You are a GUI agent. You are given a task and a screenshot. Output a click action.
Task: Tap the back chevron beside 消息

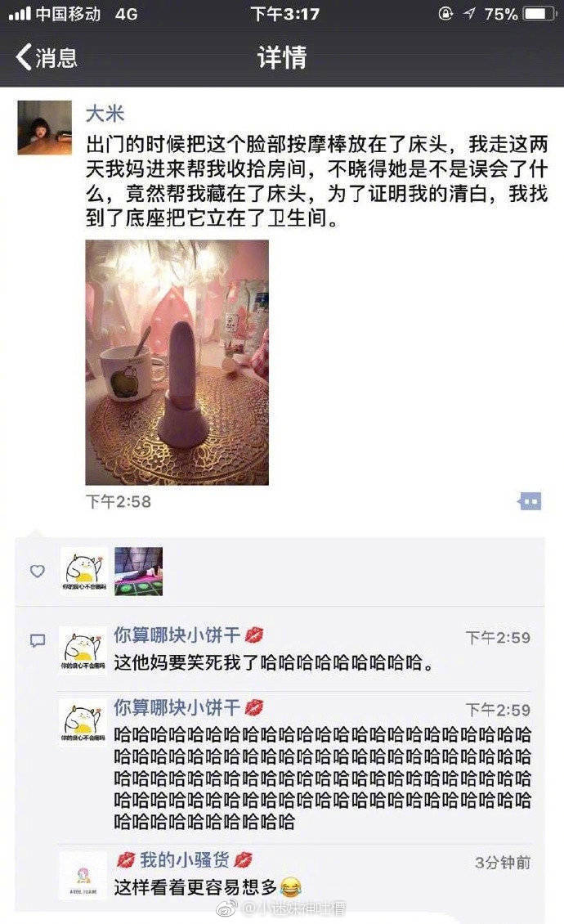click(24, 58)
